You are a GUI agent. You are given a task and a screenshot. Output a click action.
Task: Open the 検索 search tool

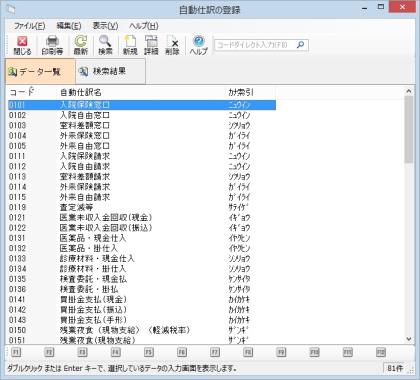click(x=105, y=45)
